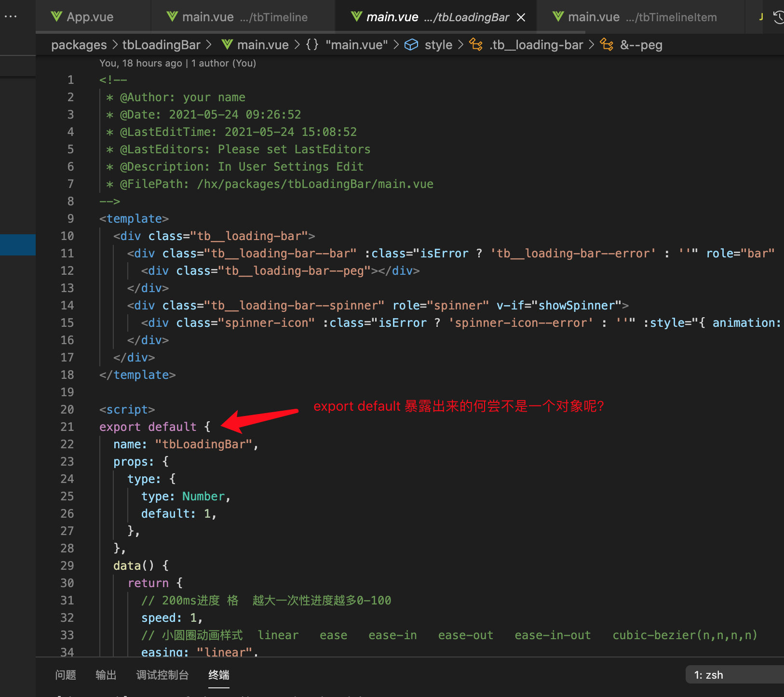The height and width of the screenshot is (697, 784).
Task: Close the tbLoadingBar main.vue tab
Action: click(521, 17)
